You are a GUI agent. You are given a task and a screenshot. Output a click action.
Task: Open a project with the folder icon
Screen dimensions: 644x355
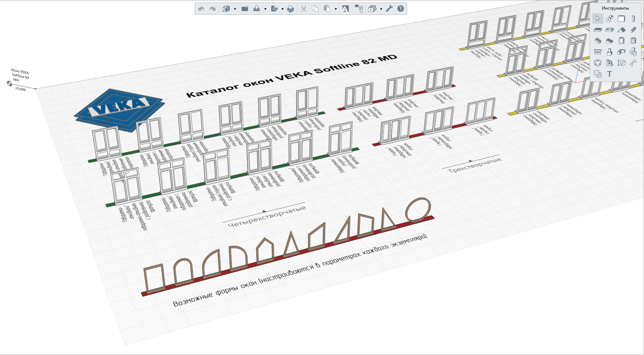[245, 9]
